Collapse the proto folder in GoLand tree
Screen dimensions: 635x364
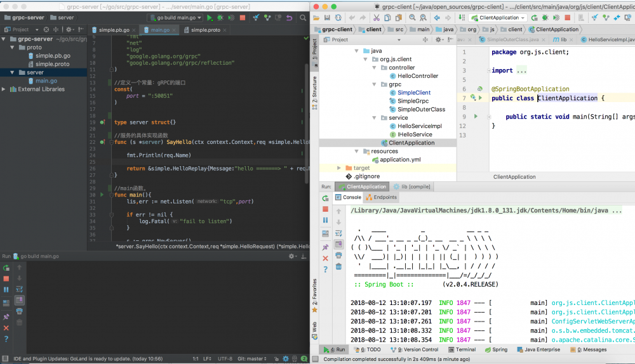(12, 48)
